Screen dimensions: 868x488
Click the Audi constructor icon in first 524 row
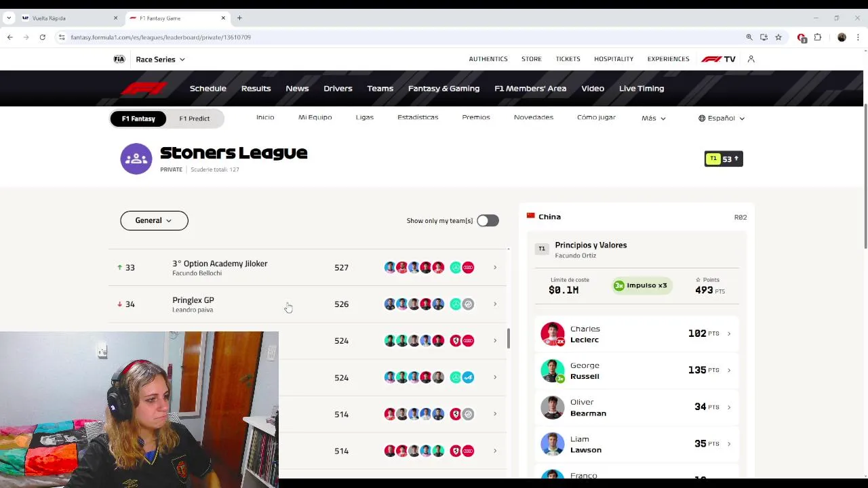click(468, 341)
